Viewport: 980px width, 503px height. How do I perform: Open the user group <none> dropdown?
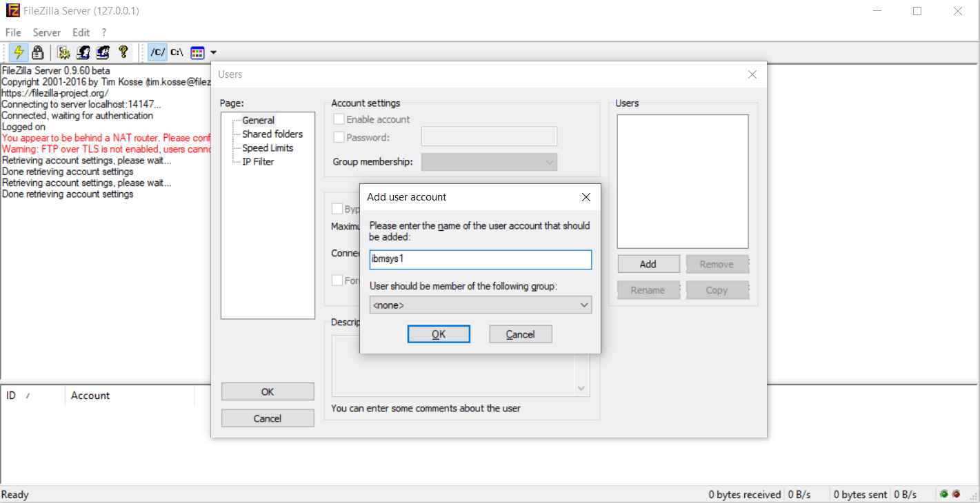[x=481, y=305]
